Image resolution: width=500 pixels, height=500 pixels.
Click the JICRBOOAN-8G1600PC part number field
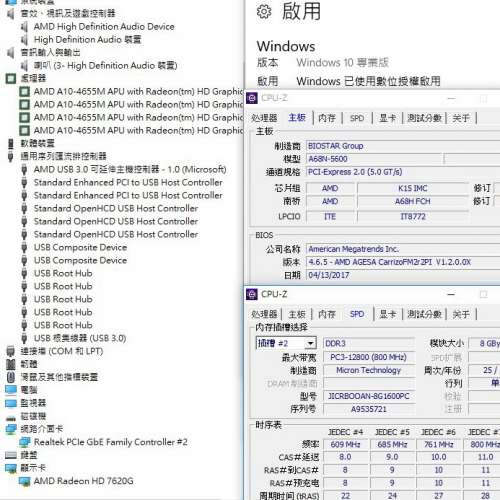click(369, 396)
